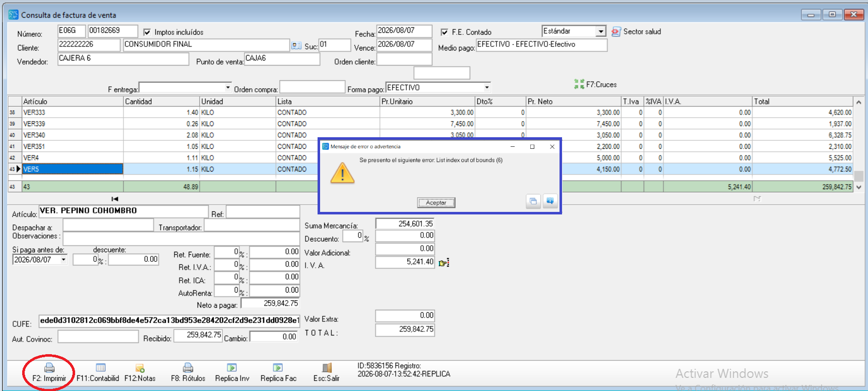The width and height of the screenshot is (868, 391).
Task: Select the VER351 article cell
Action: click(73, 146)
